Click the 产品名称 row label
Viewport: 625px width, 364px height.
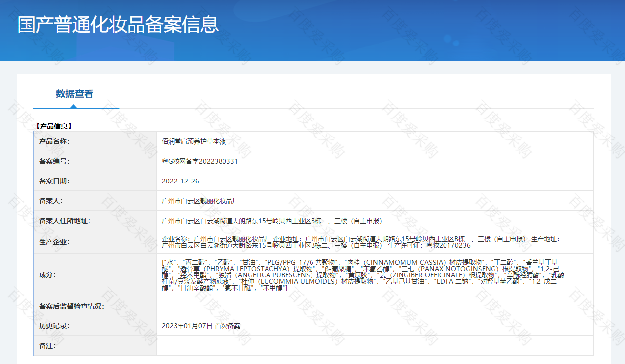click(x=54, y=141)
